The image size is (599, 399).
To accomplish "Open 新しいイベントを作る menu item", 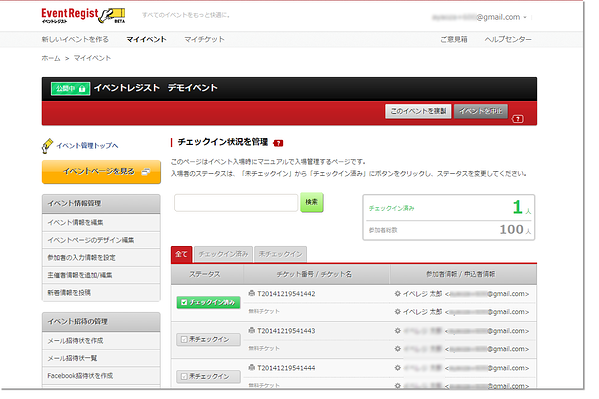I will [x=75, y=39].
